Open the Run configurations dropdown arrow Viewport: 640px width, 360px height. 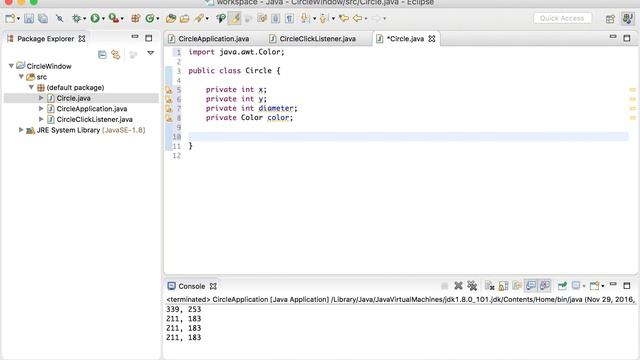click(103, 19)
